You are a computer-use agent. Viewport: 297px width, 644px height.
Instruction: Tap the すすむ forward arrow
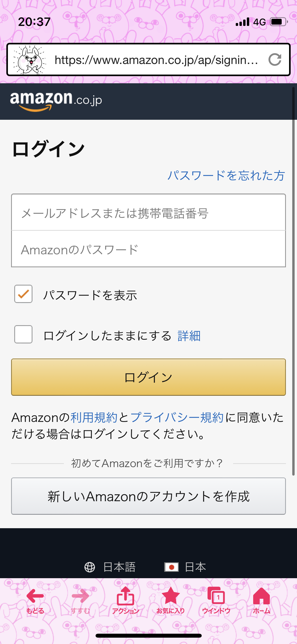(80, 600)
